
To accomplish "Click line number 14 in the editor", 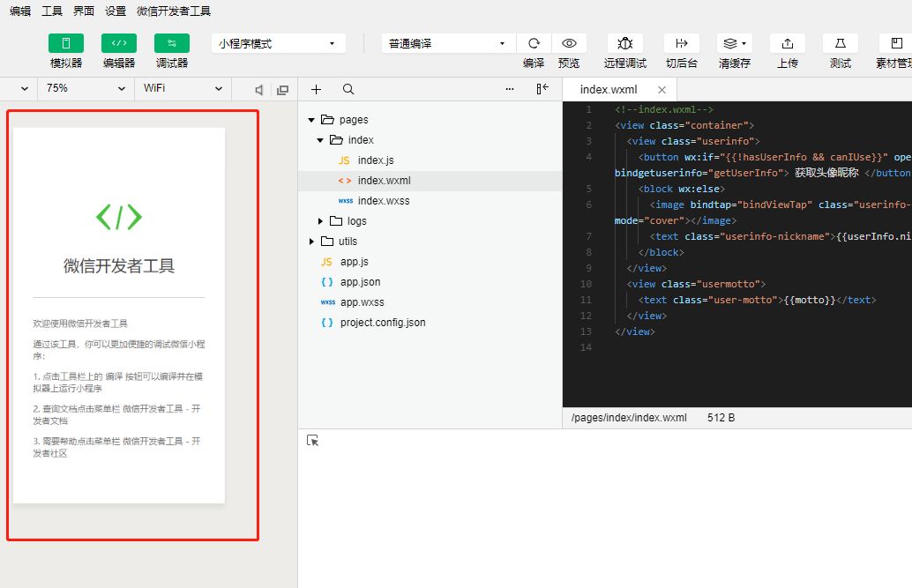I will click(x=586, y=348).
